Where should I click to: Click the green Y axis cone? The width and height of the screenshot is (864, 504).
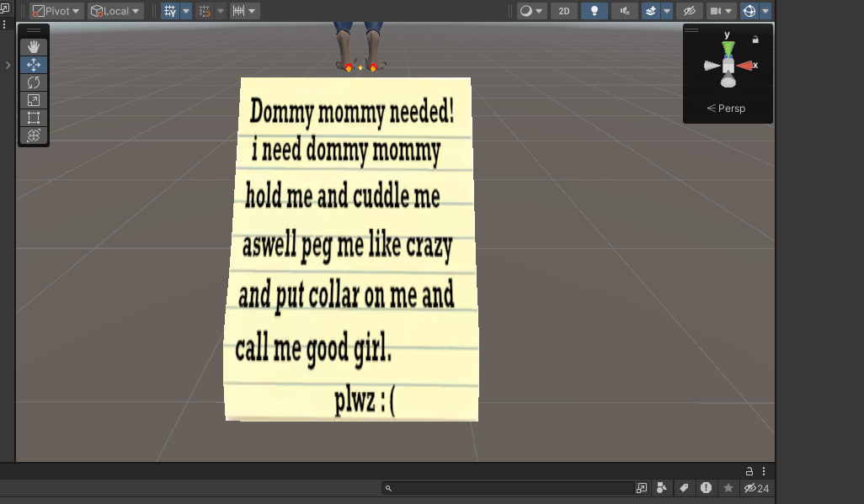point(728,49)
